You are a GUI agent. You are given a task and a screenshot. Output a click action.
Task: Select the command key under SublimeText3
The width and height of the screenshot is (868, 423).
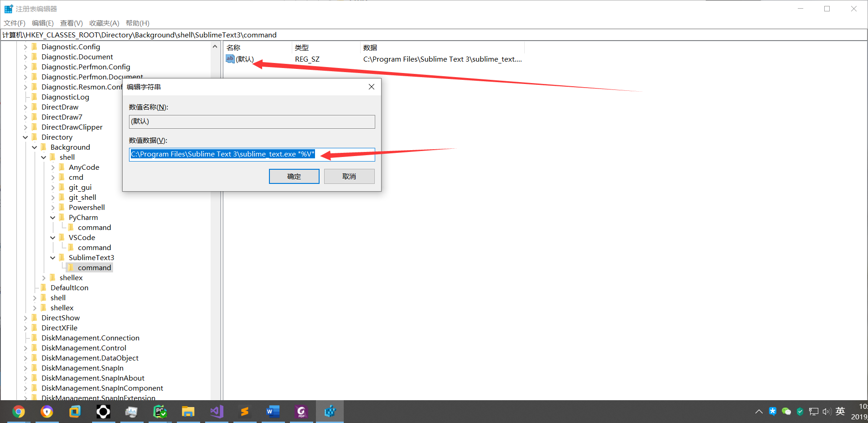pos(94,268)
